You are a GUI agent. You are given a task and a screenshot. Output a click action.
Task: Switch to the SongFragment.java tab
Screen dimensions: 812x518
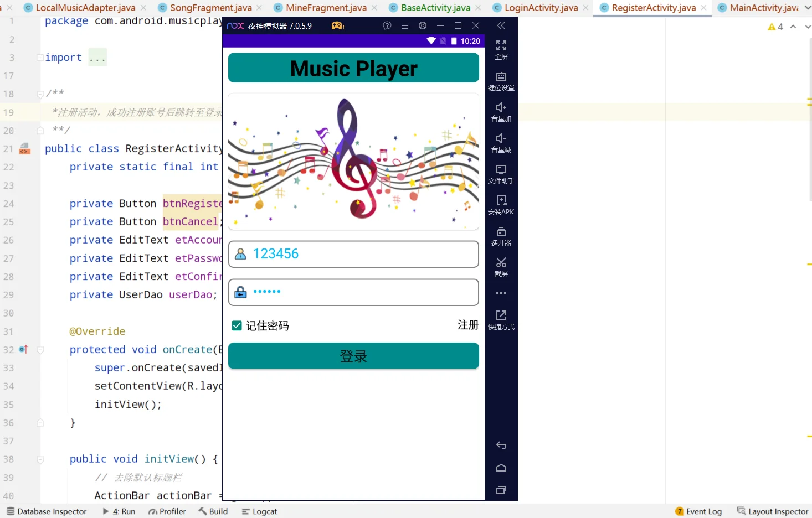204,8
